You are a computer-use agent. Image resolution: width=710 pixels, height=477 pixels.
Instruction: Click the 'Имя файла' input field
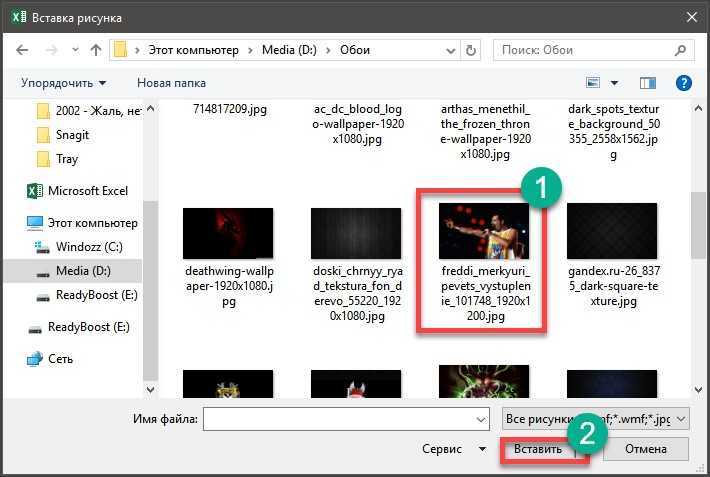[346, 419]
